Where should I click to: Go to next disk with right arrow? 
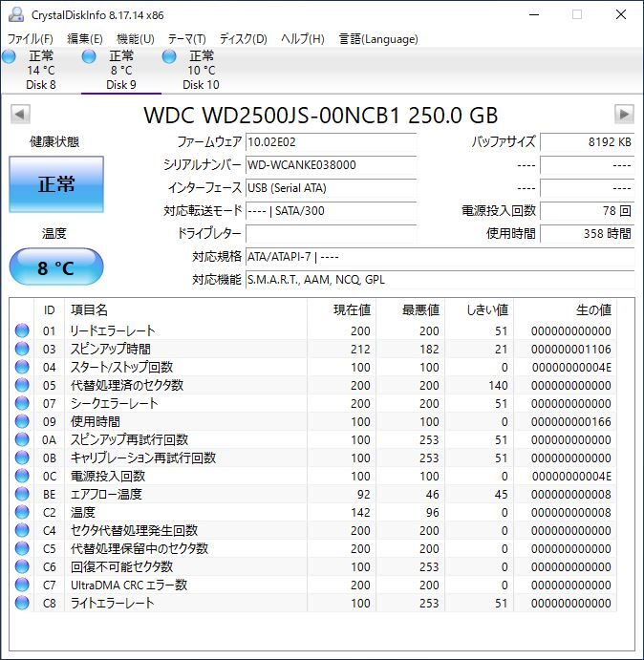[624, 115]
